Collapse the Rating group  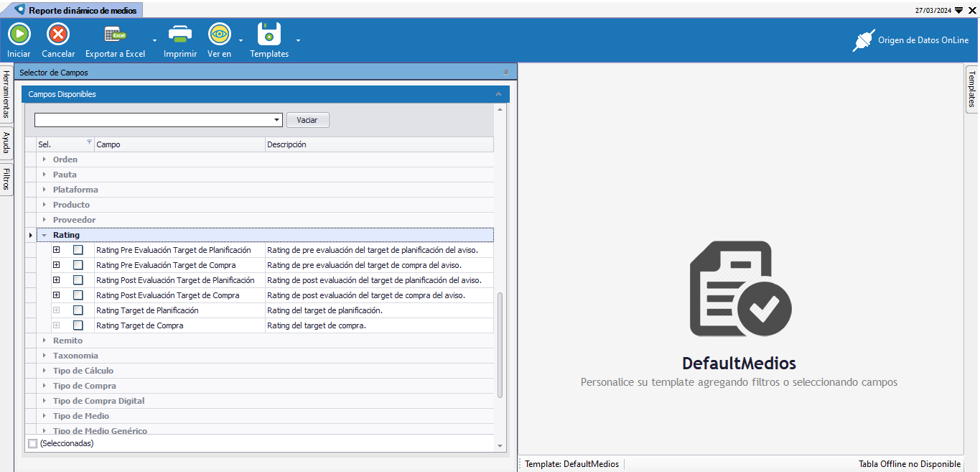(x=45, y=235)
